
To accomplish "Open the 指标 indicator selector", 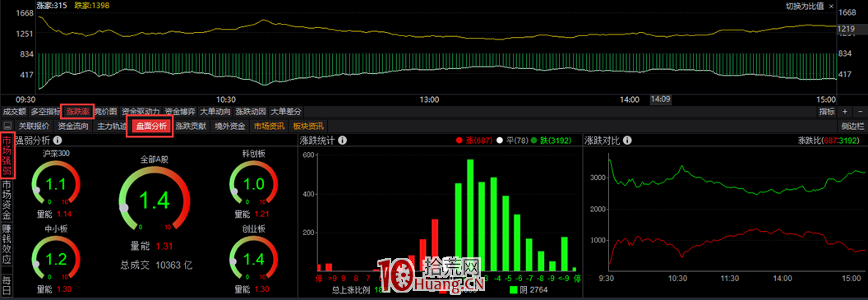I will 827,111.
